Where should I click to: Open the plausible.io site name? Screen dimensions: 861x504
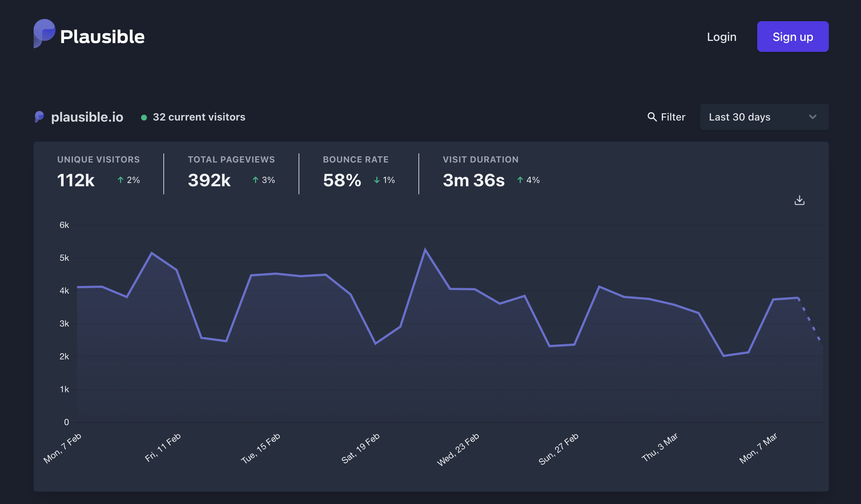pos(87,117)
